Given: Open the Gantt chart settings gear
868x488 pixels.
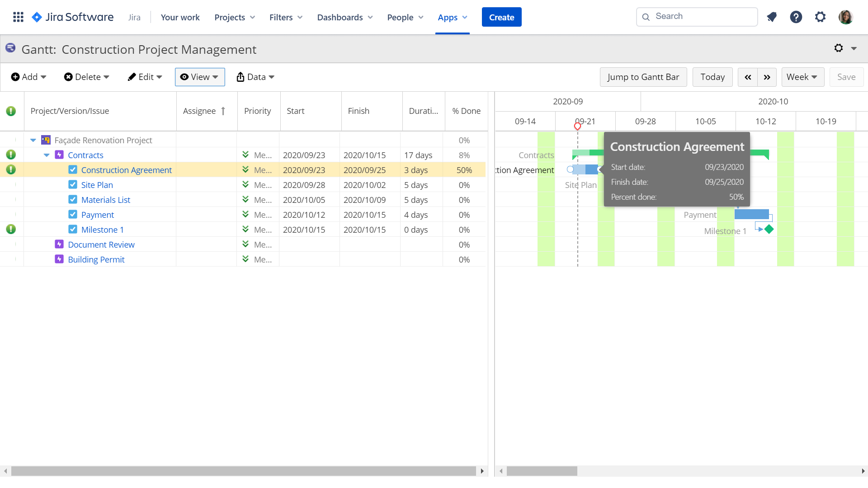Looking at the screenshot, I should 839,48.
